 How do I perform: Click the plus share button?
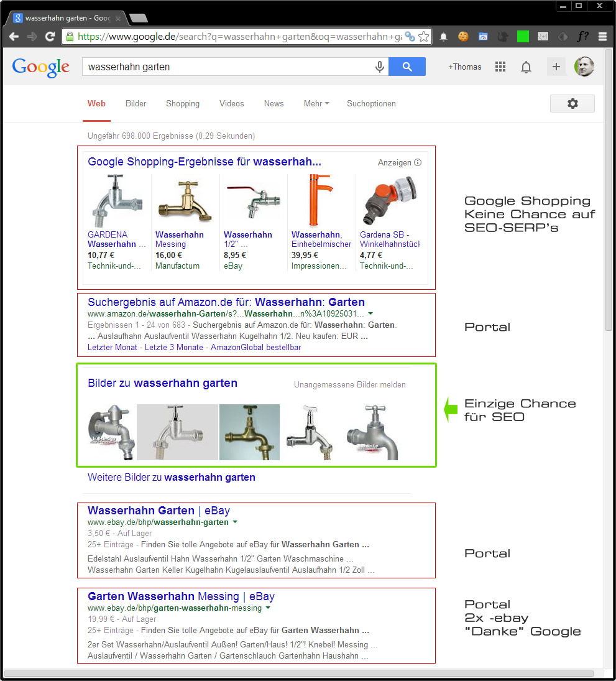(556, 67)
